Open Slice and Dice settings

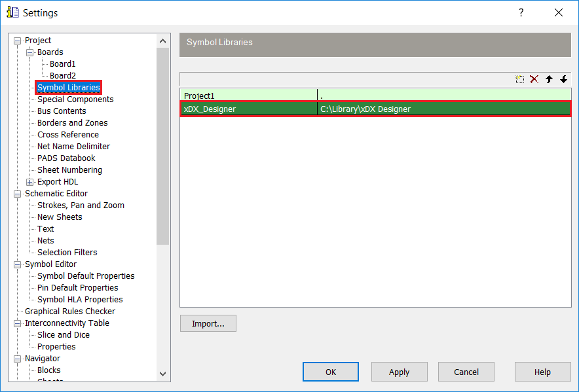coord(64,335)
